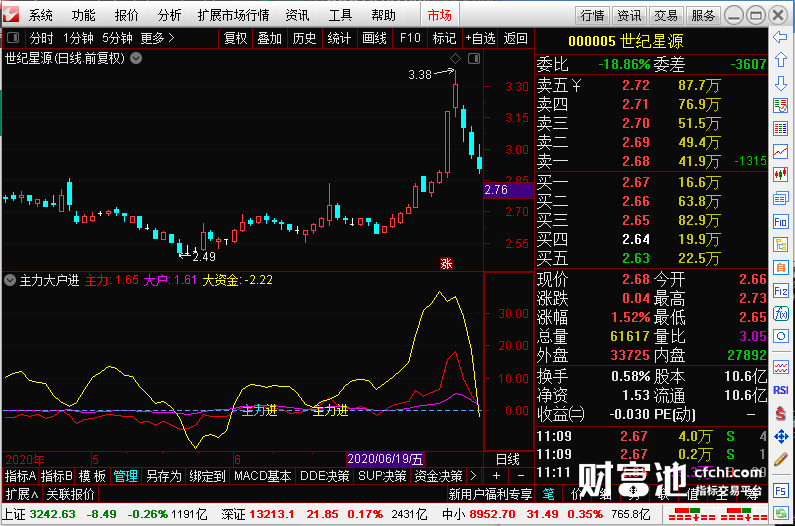Click the green refresh icon at sidebar bottom
This screenshot has height=526, width=795.
[780, 513]
